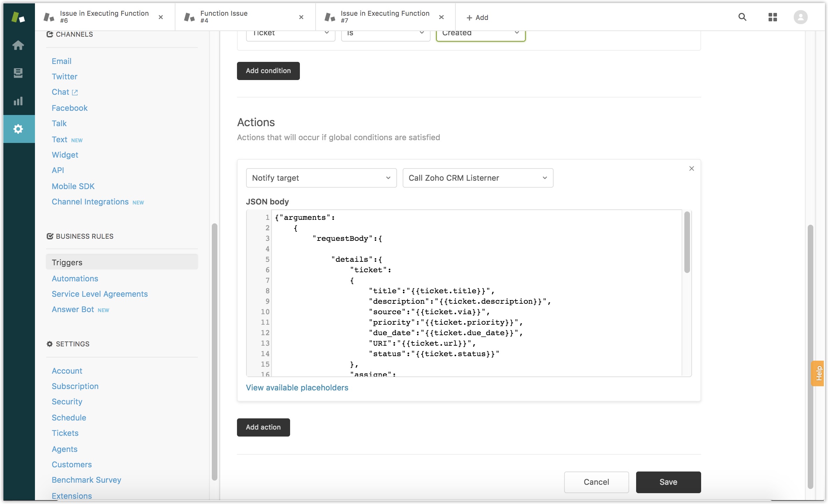Expand the Notify target dropdown
Image resolution: width=828 pixels, height=504 pixels.
(321, 178)
